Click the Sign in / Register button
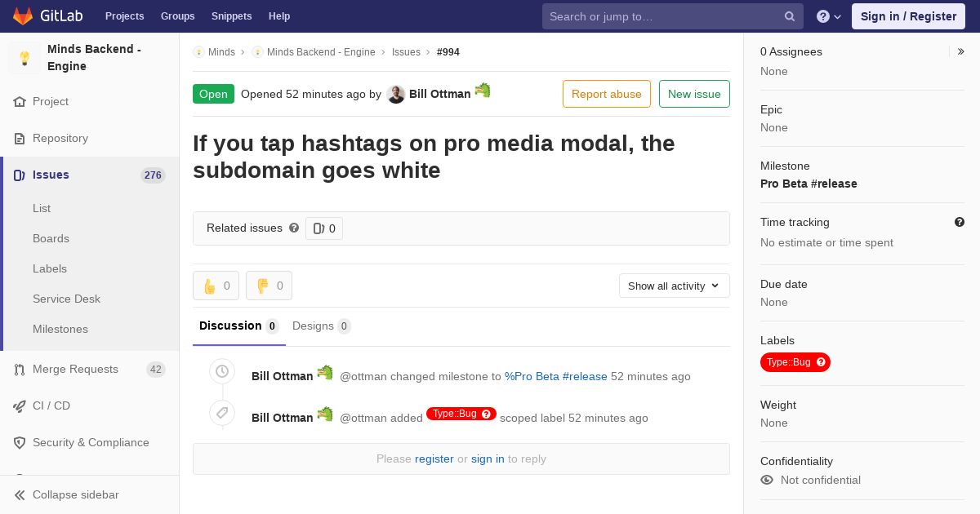Viewport: 980px width, 514px height. click(908, 16)
